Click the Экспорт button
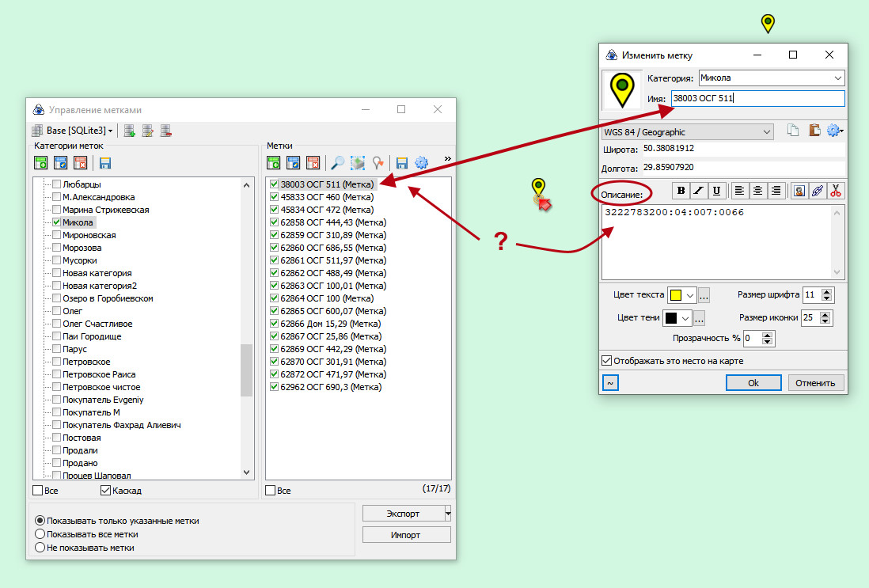This screenshot has width=869, height=588. point(403,514)
